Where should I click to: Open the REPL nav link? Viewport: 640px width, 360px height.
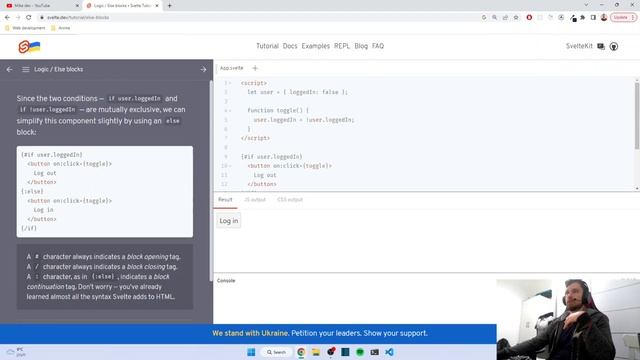click(342, 46)
